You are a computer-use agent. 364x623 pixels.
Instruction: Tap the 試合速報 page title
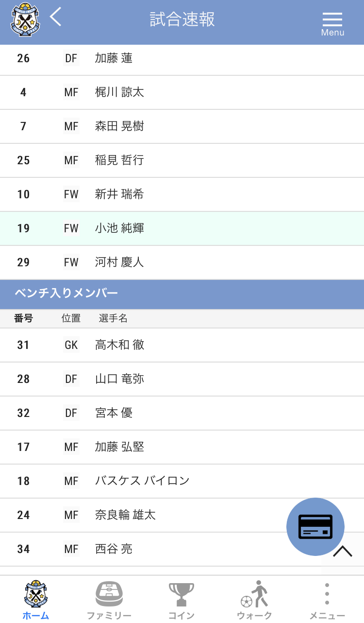pyautogui.click(x=182, y=19)
